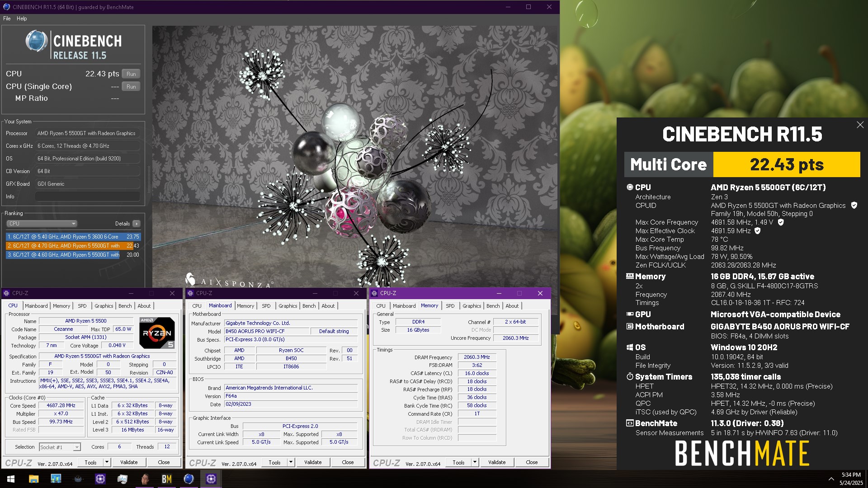The image size is (868, 488).
Task: Open SPD tab in Memory CPU-Z window
Action: 450,306
